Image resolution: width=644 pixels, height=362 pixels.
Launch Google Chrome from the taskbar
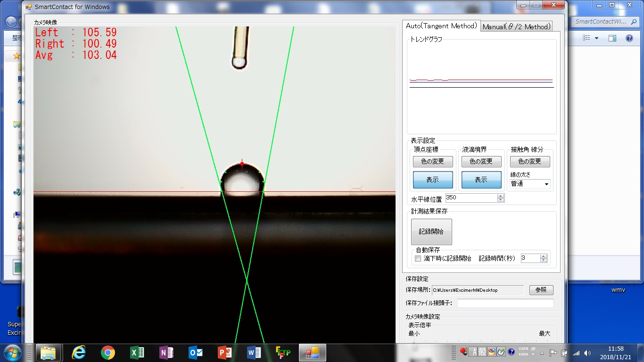tap(108, 352)
